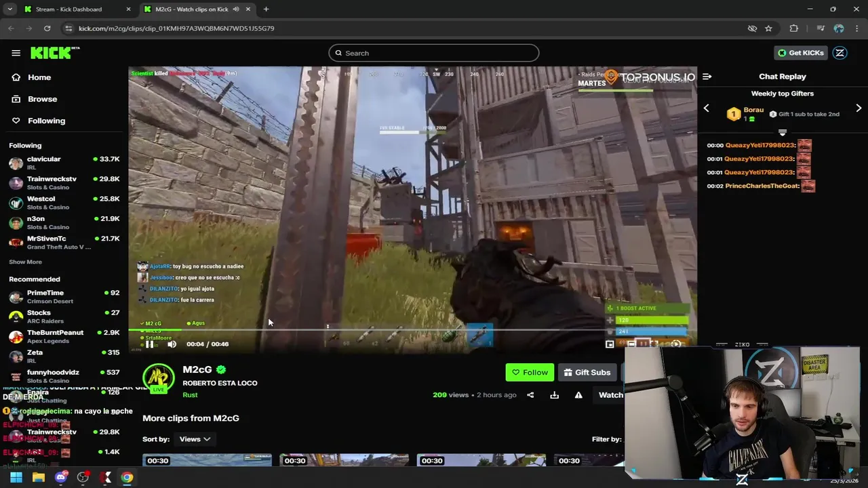868x488 pixels.
Task: Open the Zeta recommended channel
Action: 64,356
